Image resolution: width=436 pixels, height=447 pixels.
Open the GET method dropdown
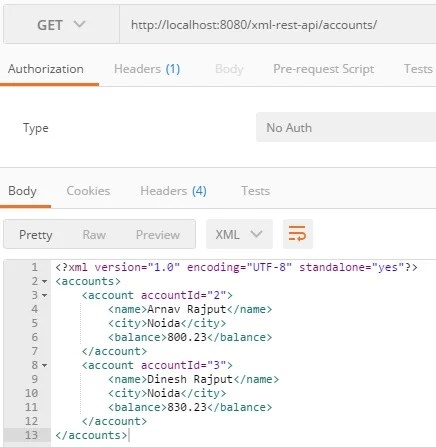[x=61, y=25]
